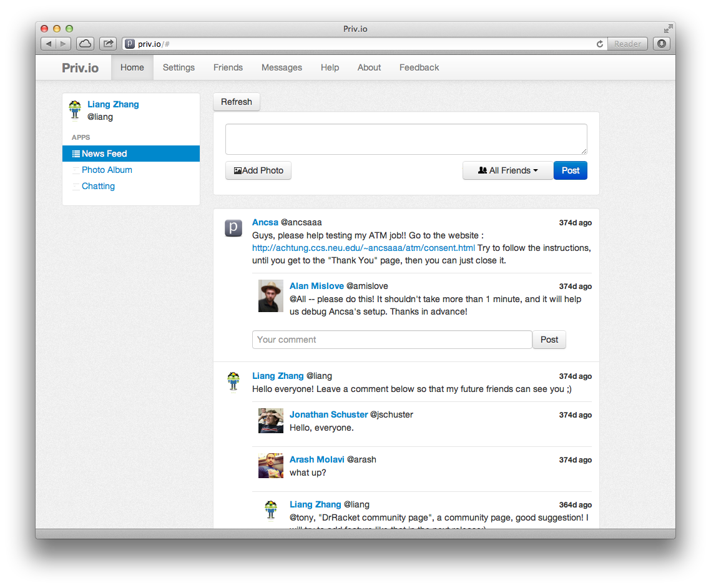711x588 pixels.
Task: Click the page reload icon in address bar
Action: [600, 44]
